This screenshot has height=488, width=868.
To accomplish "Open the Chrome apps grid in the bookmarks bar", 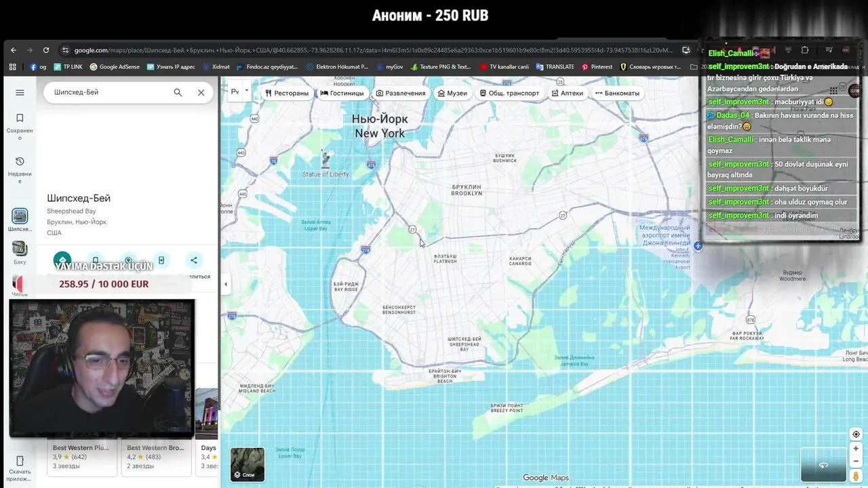I will click(x=12, y=67).
